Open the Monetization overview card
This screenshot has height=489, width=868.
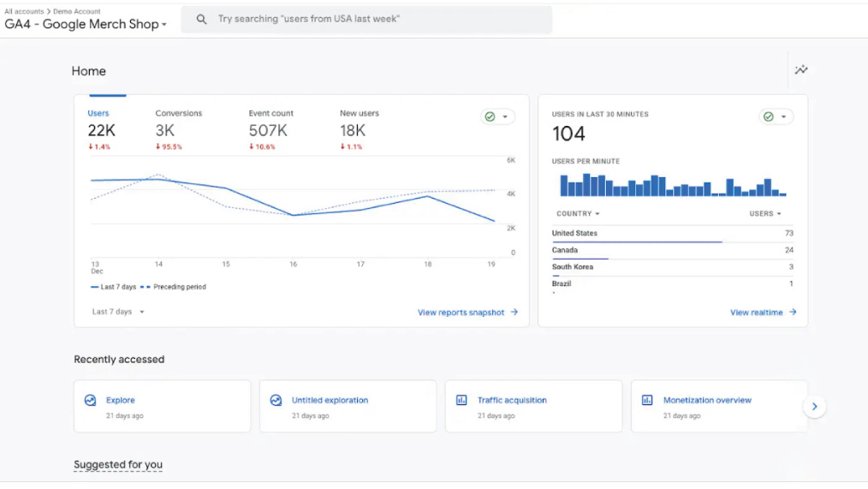coord(719,406)
